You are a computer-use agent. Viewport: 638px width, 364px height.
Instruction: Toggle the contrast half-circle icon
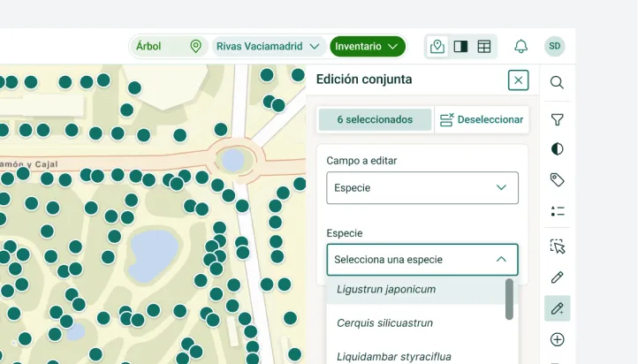coord(557,148)
